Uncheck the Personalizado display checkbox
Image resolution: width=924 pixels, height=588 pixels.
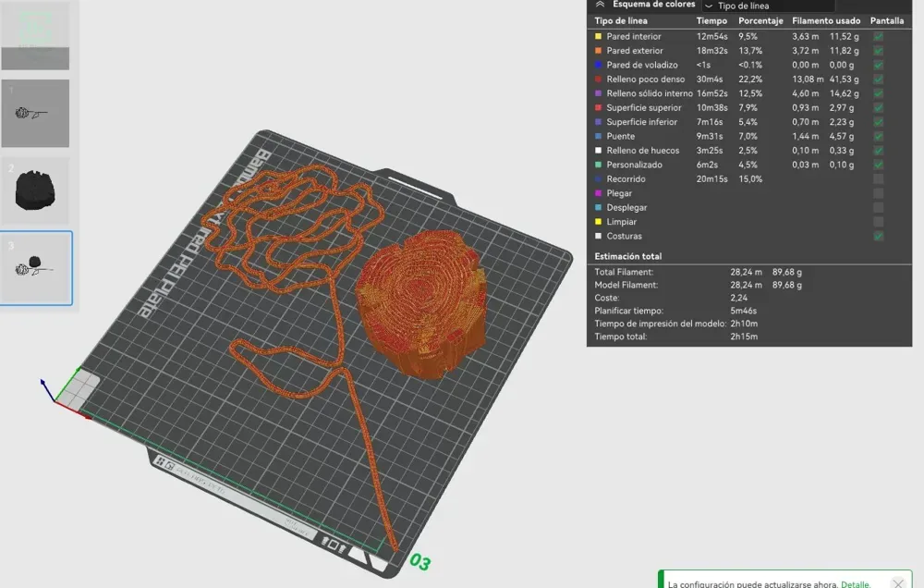click(878, 165)
